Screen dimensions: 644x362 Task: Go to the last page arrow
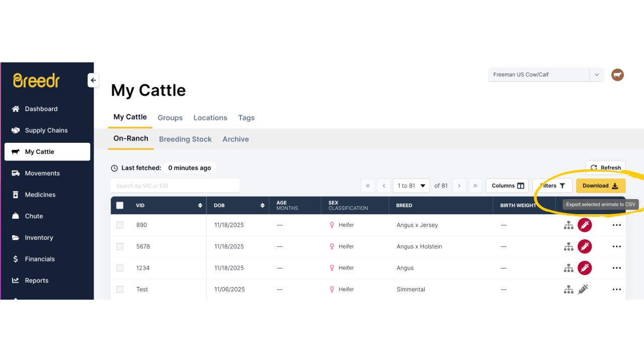click(475, 186)
